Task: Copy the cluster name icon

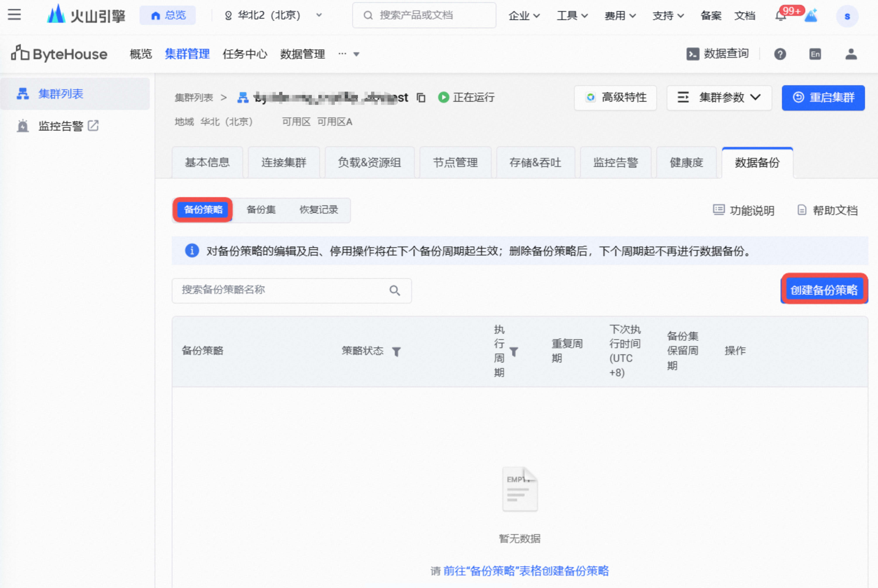Action: pos(421,98)
